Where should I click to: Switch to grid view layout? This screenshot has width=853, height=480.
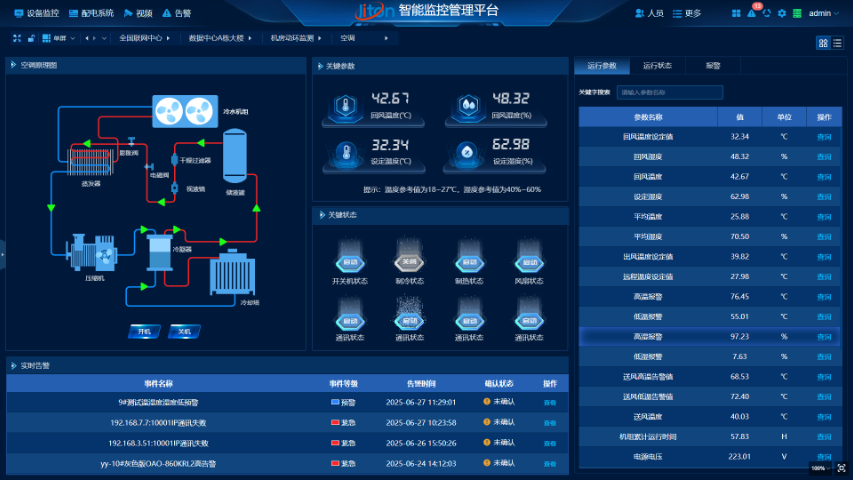[x=823, y=43]
